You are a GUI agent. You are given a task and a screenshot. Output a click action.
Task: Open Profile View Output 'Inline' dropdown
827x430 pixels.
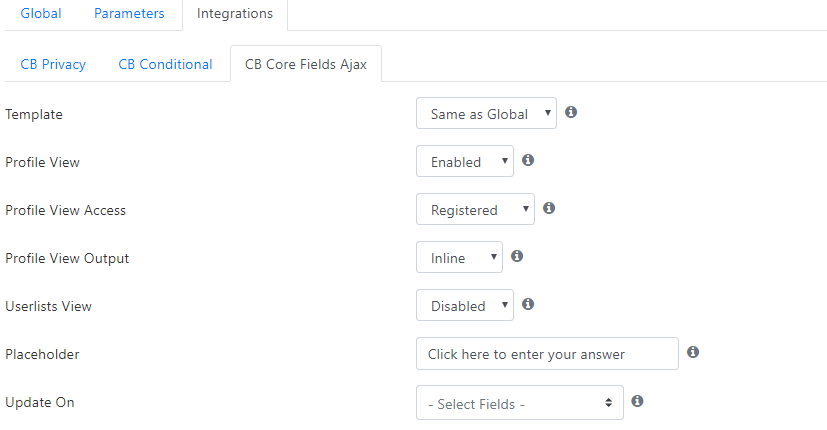pos(459,257)
